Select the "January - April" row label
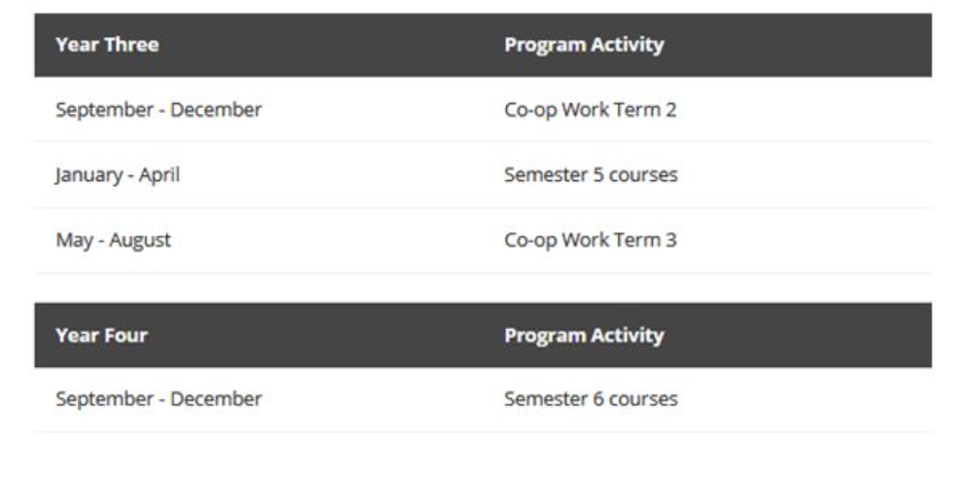Viewport: 980px width, 477px height. [118, 175]
